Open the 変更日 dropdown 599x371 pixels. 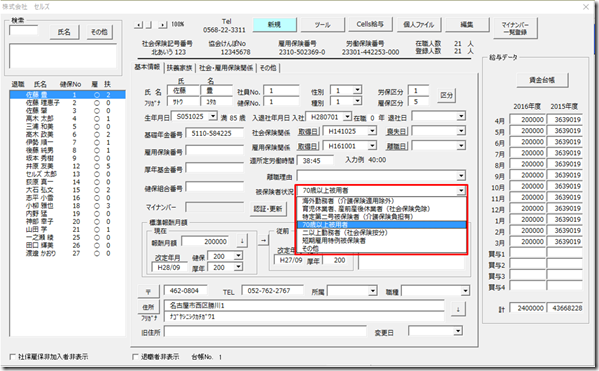click(458, 331)
